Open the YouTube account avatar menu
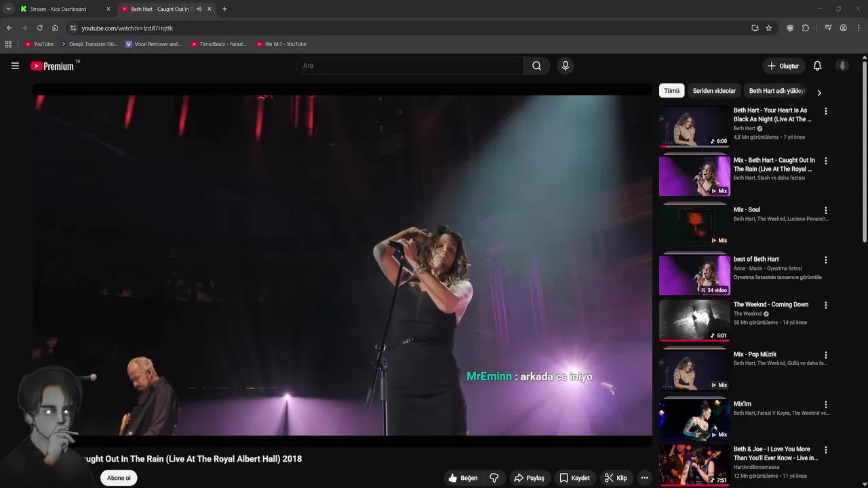Screen dimensions: 868x488 (842, 66)
